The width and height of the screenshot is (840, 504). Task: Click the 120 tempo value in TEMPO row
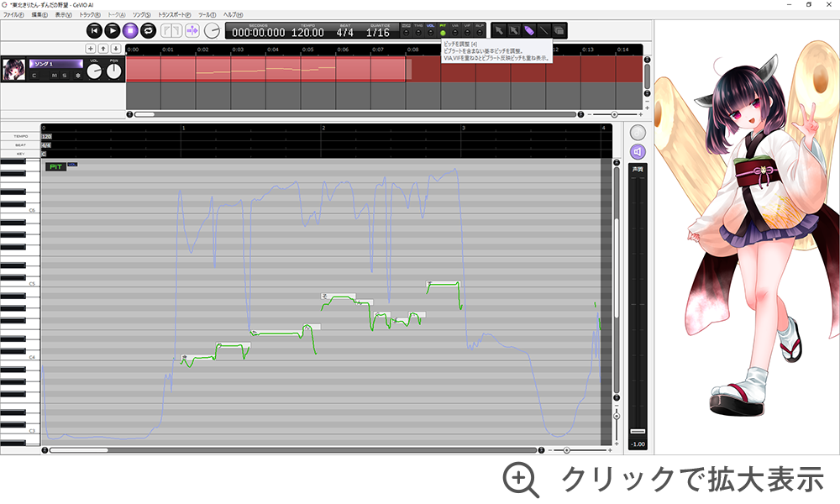tap(46, 137)
